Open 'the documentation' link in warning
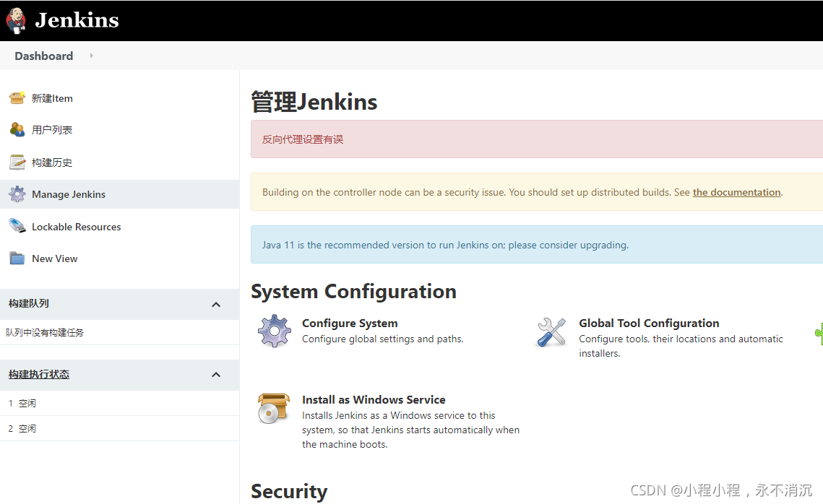Screen dimensions: 823x504 click(x=736, y=193)
